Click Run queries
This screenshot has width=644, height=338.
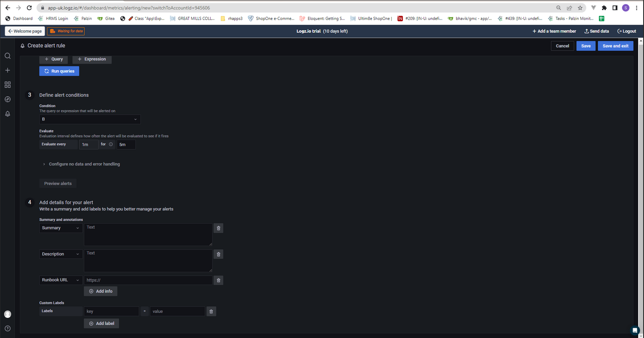point(59,71)
